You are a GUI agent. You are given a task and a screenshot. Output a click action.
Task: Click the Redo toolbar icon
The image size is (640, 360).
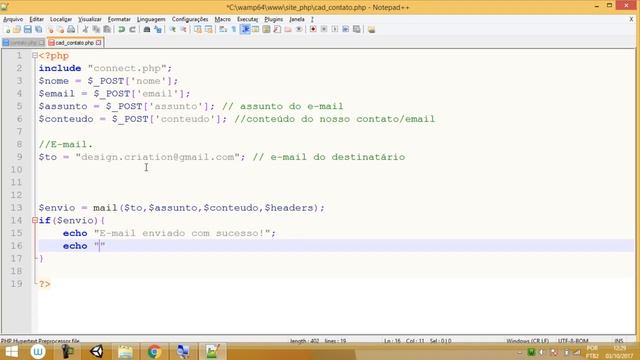tap(132, 29)
